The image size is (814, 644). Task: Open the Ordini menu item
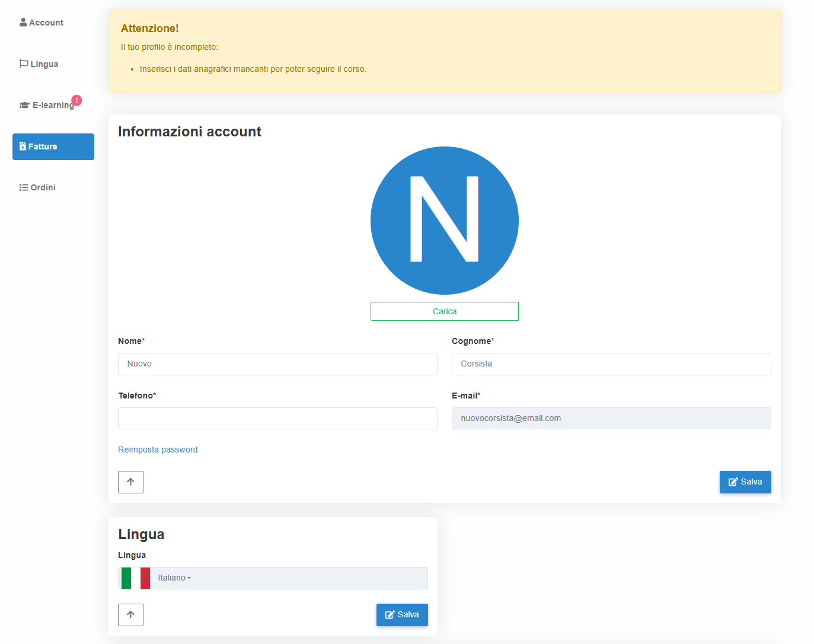coord(43,187)
